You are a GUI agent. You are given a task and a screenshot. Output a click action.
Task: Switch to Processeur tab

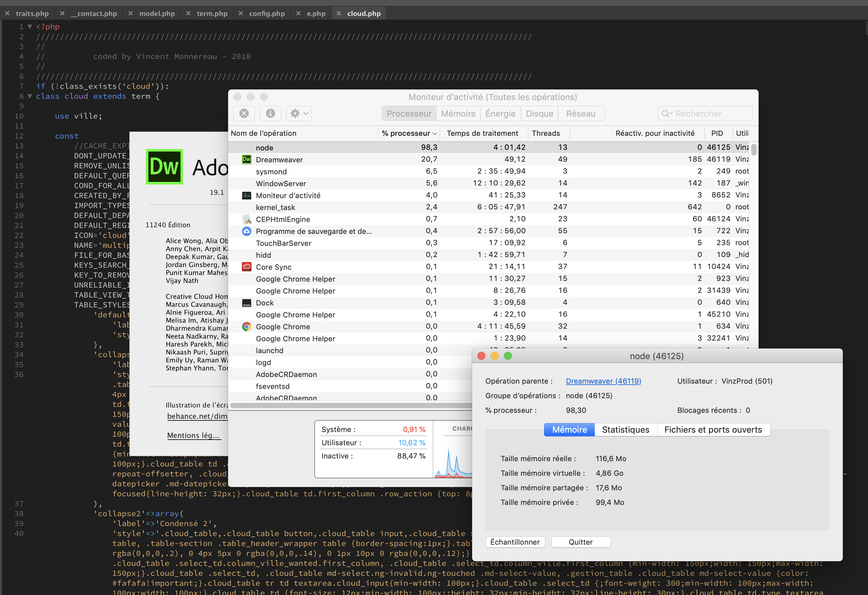coord(409,114)
